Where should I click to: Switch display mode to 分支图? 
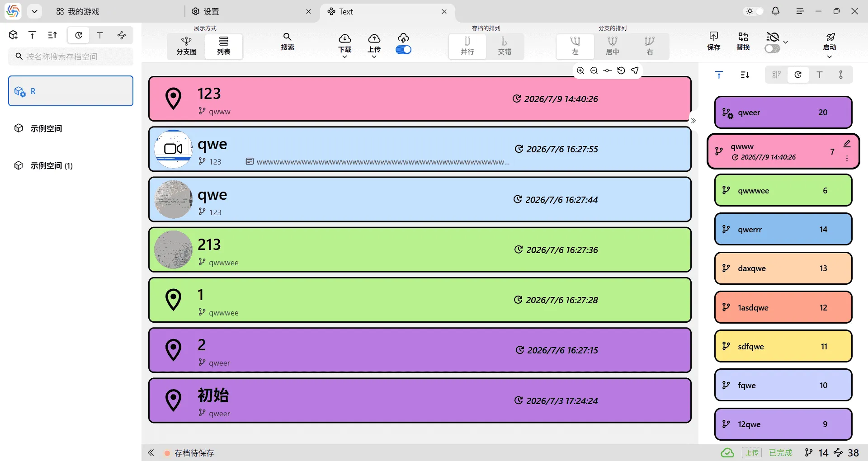pos(186,46)
